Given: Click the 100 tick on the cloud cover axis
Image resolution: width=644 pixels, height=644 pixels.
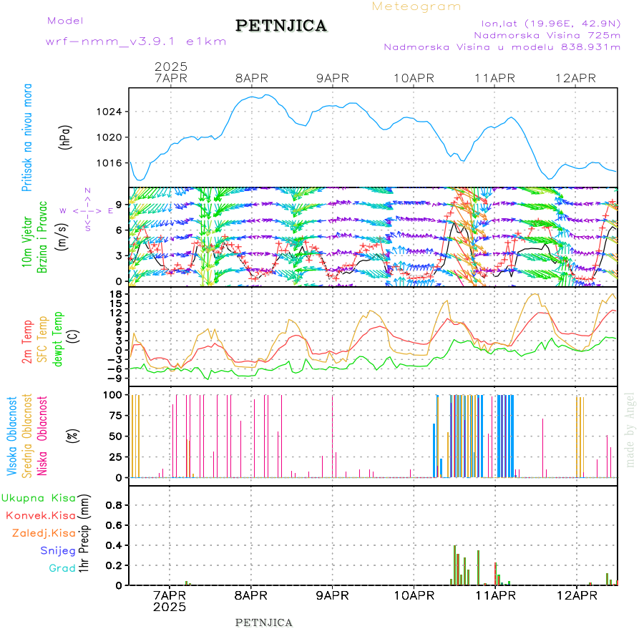Looking at the screenshot, I should click(112, 395).
